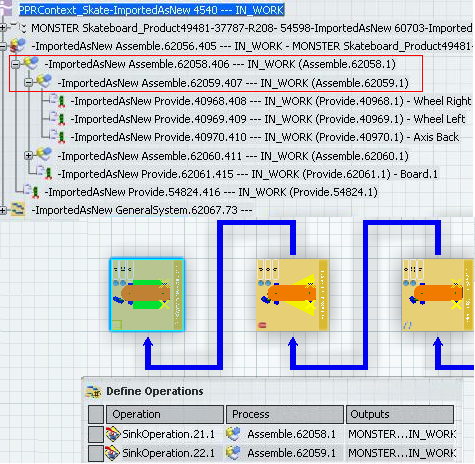Select ImportedAsNew Assemble.62059.407 row text
The width and height of the screenshot is (475, 464).
click(x=233, y=83)
